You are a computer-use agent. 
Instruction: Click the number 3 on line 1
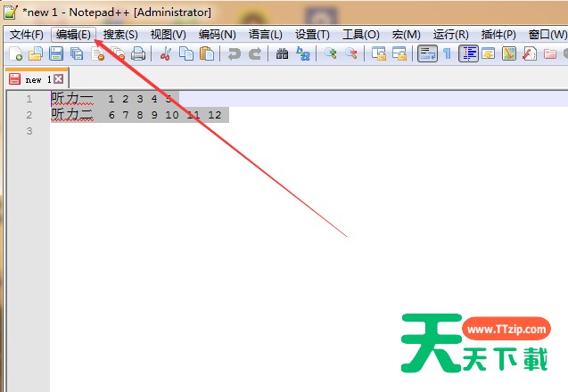point(140,99)
